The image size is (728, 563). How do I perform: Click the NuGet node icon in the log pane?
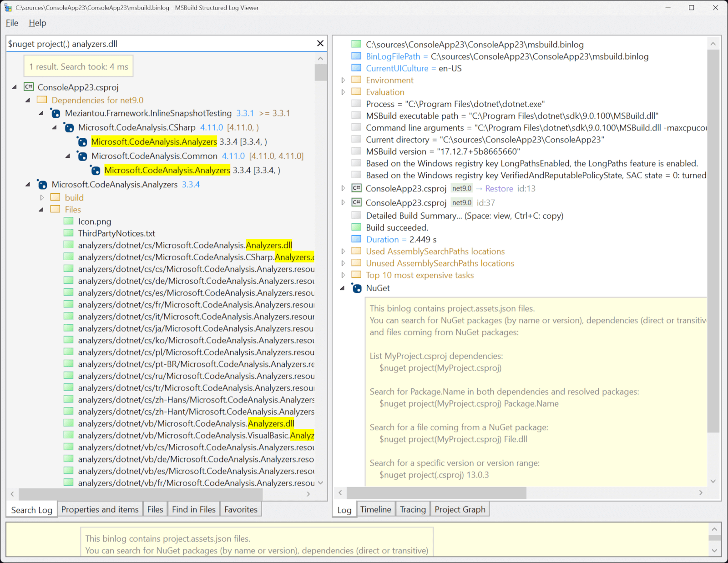(x=356, y=287)
